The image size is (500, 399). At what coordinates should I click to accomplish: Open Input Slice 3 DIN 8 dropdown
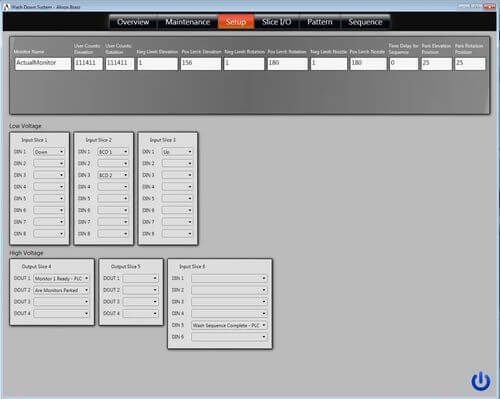177,234
